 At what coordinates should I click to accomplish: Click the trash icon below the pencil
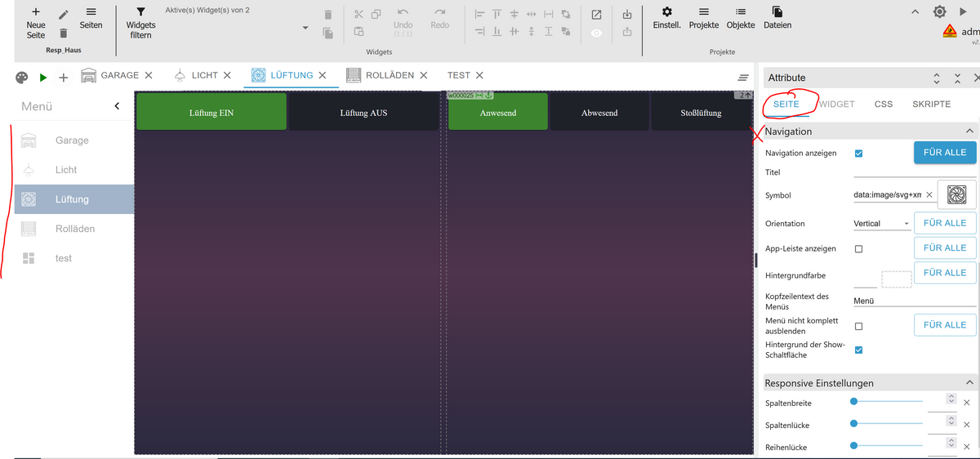(x=64, y=33)
